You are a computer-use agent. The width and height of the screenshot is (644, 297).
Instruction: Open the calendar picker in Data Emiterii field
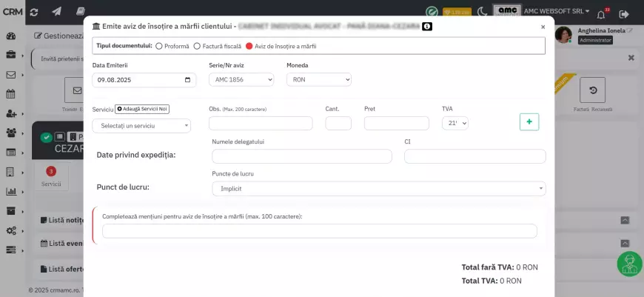[x=188, y=80]
